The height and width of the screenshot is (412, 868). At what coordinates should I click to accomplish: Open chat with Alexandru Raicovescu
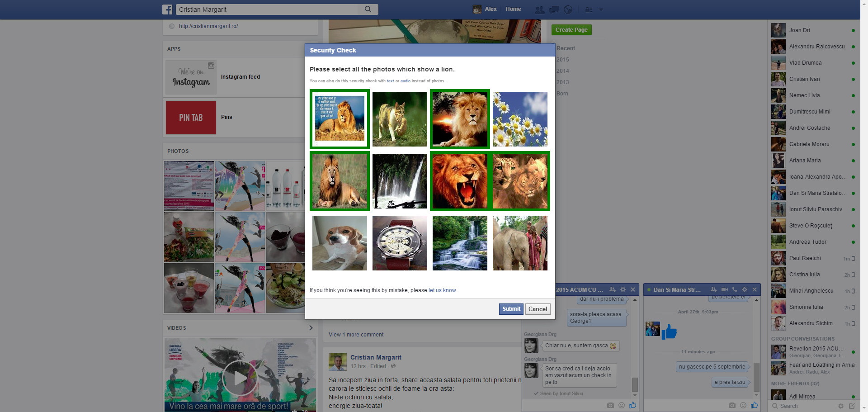[813, 47]
